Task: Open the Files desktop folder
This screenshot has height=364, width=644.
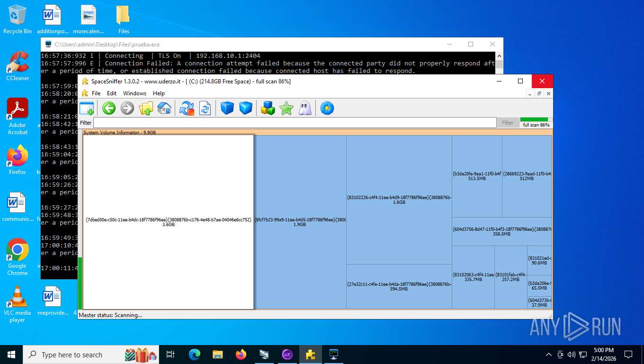Action: pyautogui.click(x=123, y=19)
